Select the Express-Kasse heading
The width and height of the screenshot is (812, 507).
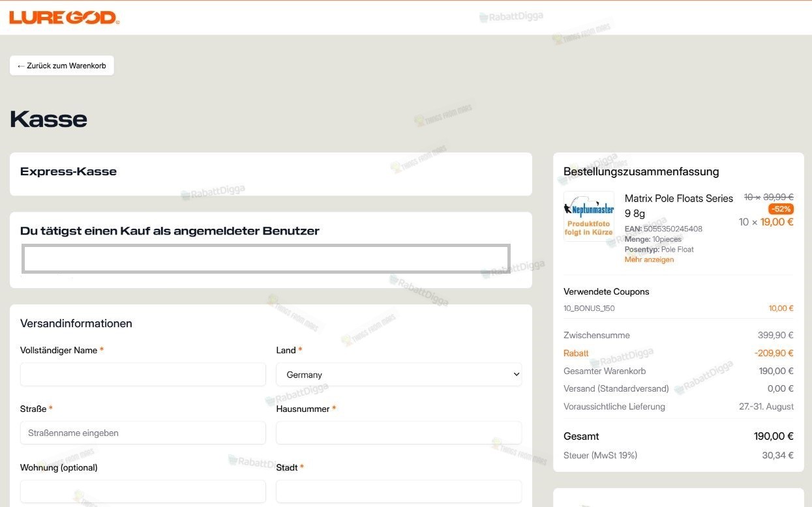(x=68, y=172)
